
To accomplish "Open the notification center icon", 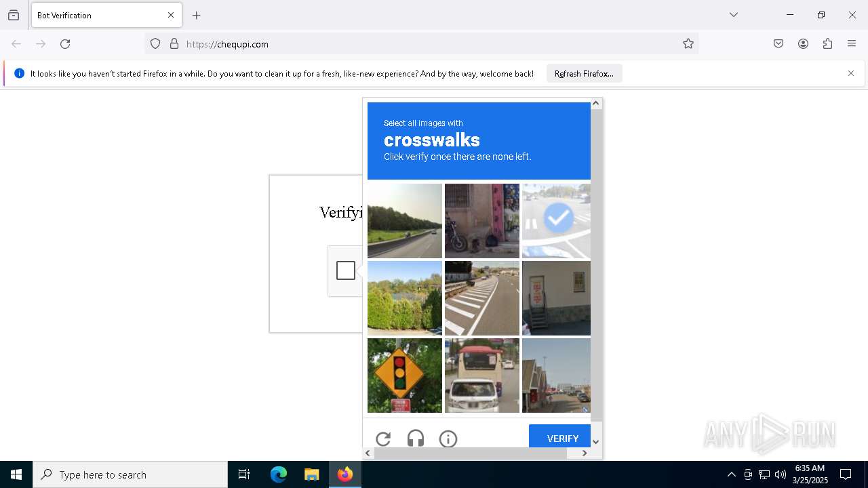I will 846,474.
